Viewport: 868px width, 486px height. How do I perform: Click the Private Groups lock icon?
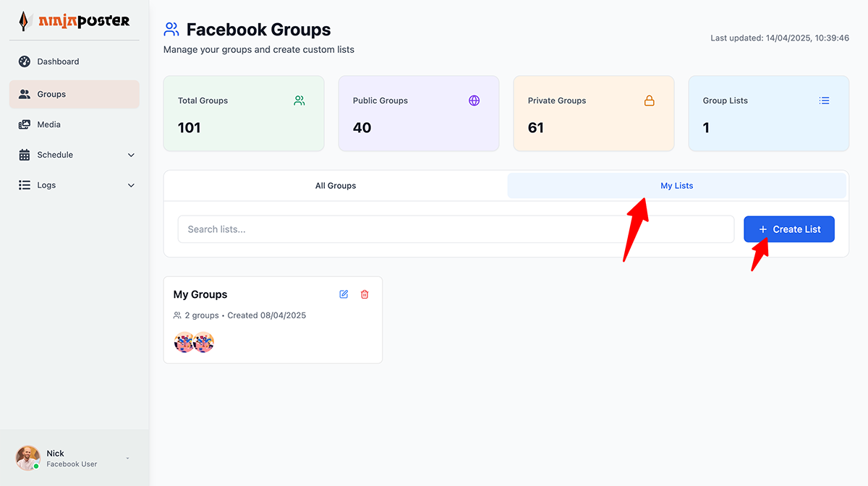click(650, 101)
